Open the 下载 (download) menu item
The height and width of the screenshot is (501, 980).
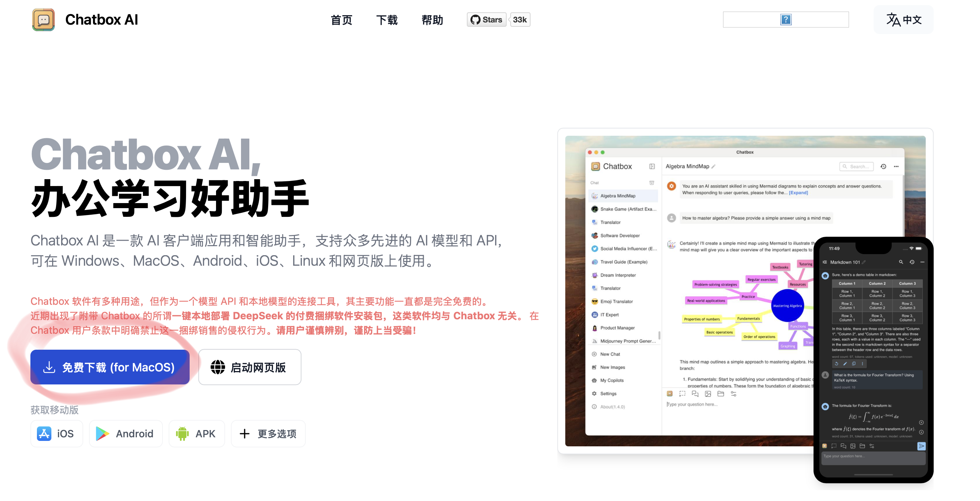point(386,20)
